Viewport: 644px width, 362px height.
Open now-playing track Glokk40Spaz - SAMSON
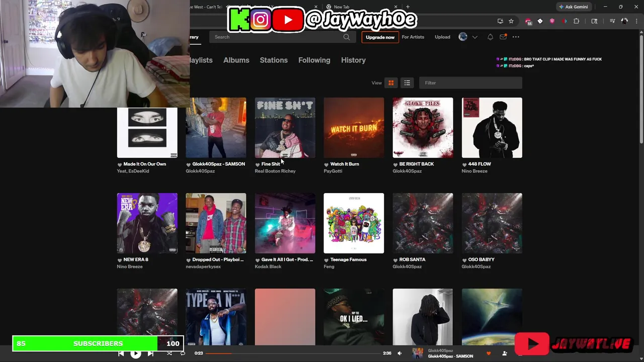[450, 356]
